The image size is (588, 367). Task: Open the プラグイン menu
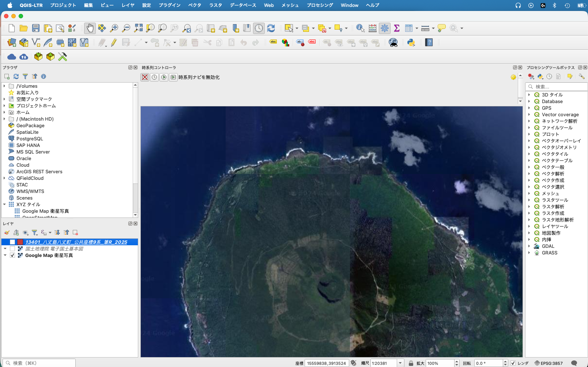point(169,5)
